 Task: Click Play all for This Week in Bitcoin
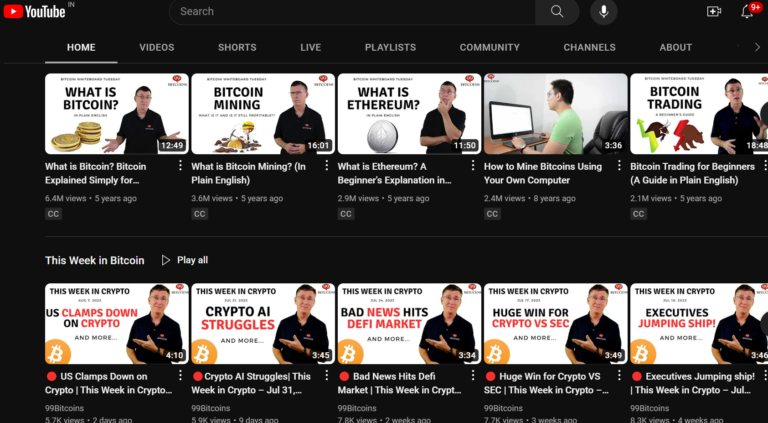point(185,260)
